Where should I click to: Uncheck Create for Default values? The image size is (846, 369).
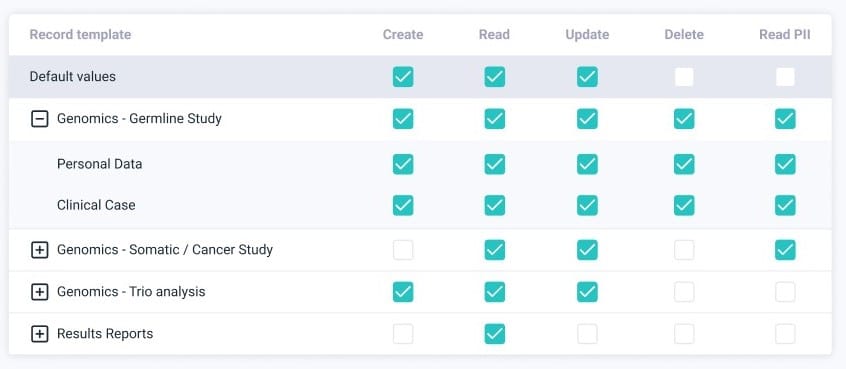tap(403, 77)
